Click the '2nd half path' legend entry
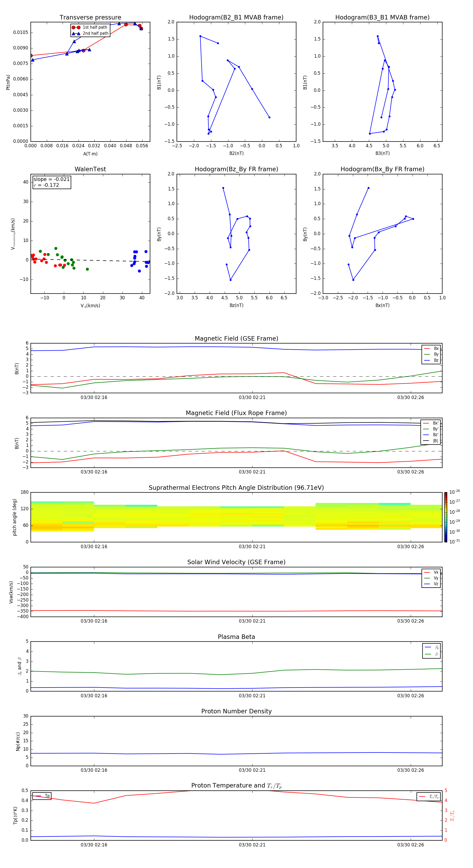 (x=90, y=33)
